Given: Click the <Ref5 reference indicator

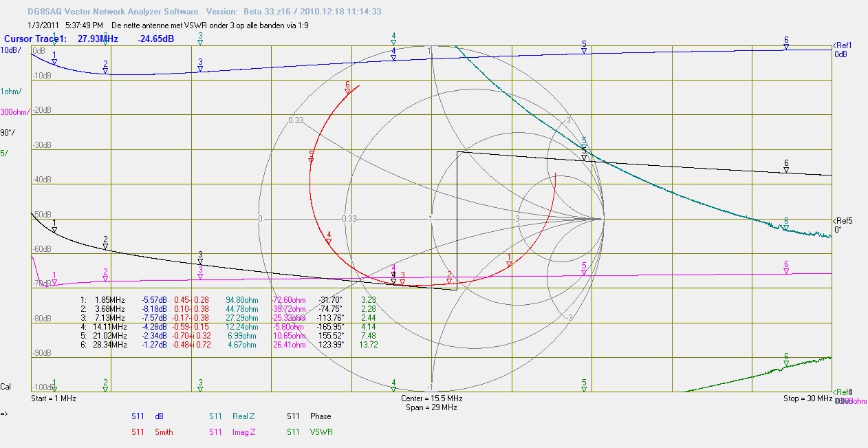Looking at the screenshot, I should (x=843, y=220).
